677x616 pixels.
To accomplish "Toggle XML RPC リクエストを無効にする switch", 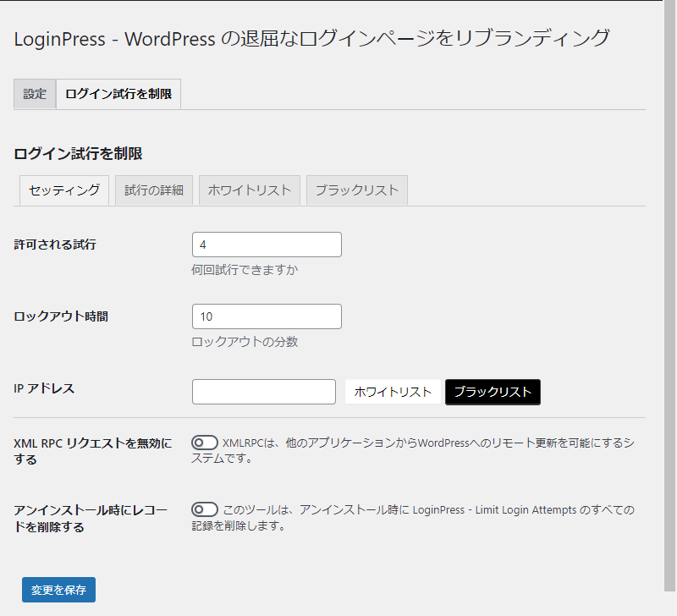I will [x=205, y=443].
